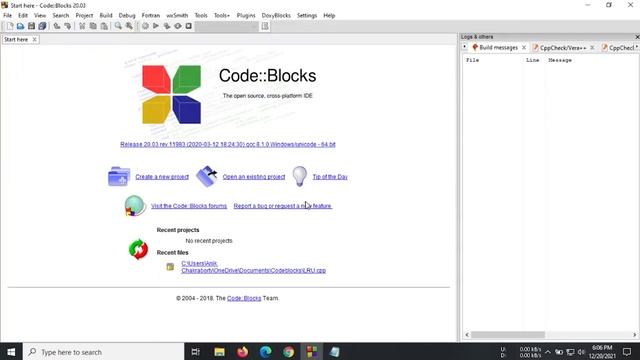Screen dimensions: 640x360
Task: Click the Copy toolbar icon
Action: point(93,26)
